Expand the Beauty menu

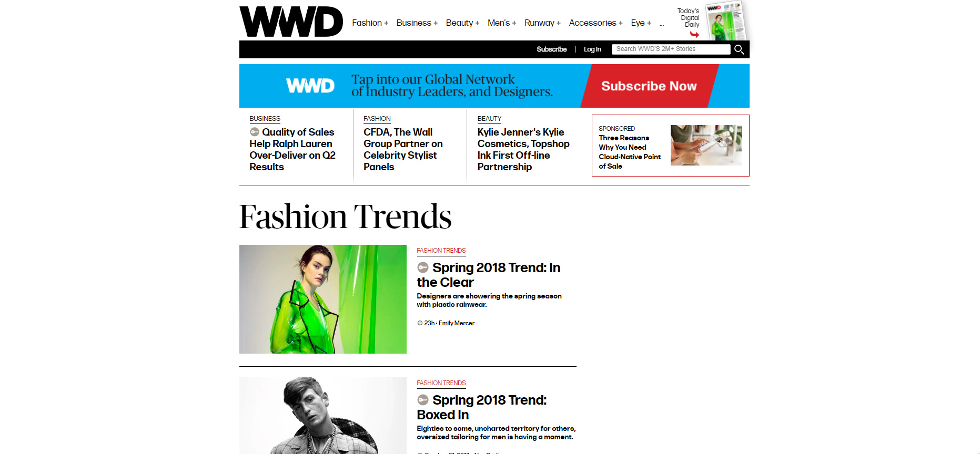coord(462,23)
